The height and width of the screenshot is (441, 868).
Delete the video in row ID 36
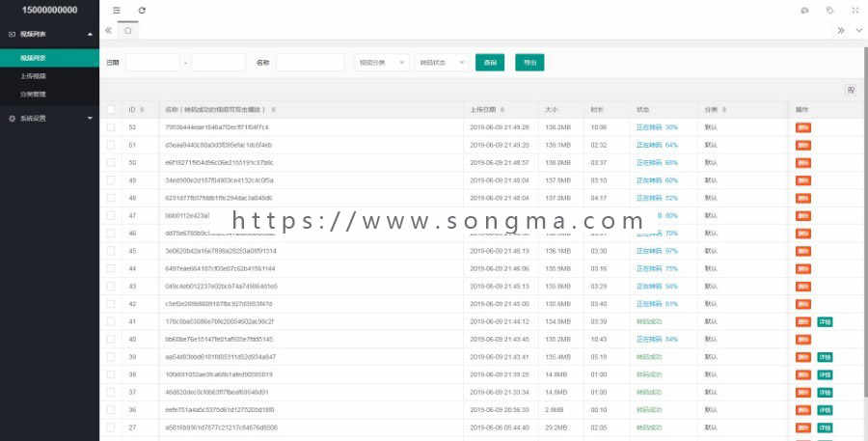pyautogui.click(x=803, y=410)
